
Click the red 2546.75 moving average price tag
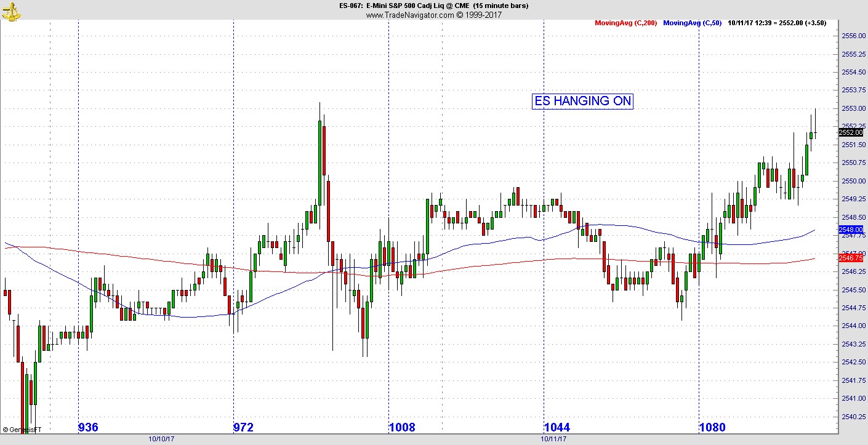pyautogui.click(x=850, y=258)
